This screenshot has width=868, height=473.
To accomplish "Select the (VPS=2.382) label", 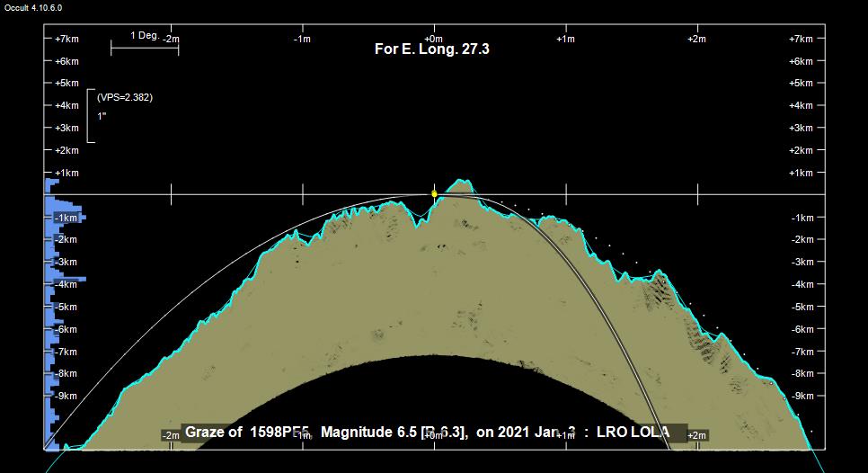I will [x=125, y=97].
